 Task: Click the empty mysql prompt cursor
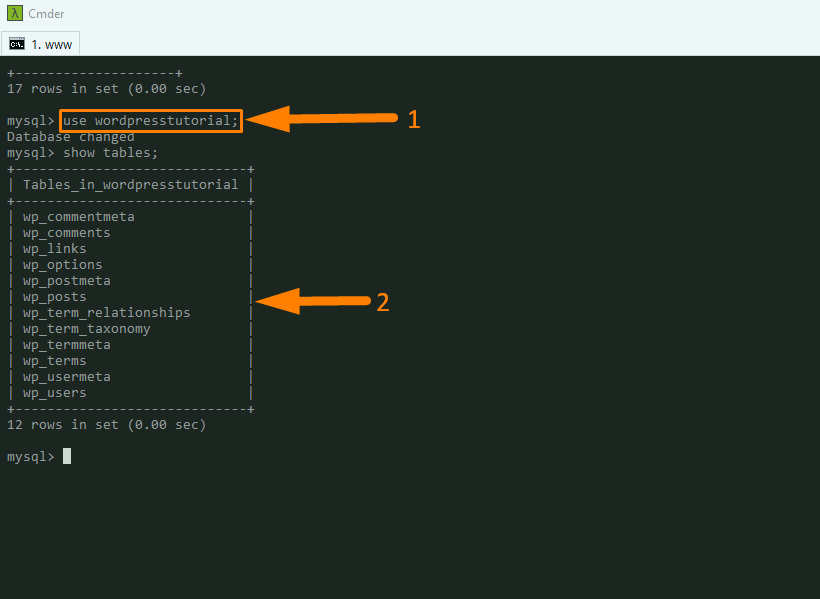point(67,456)
